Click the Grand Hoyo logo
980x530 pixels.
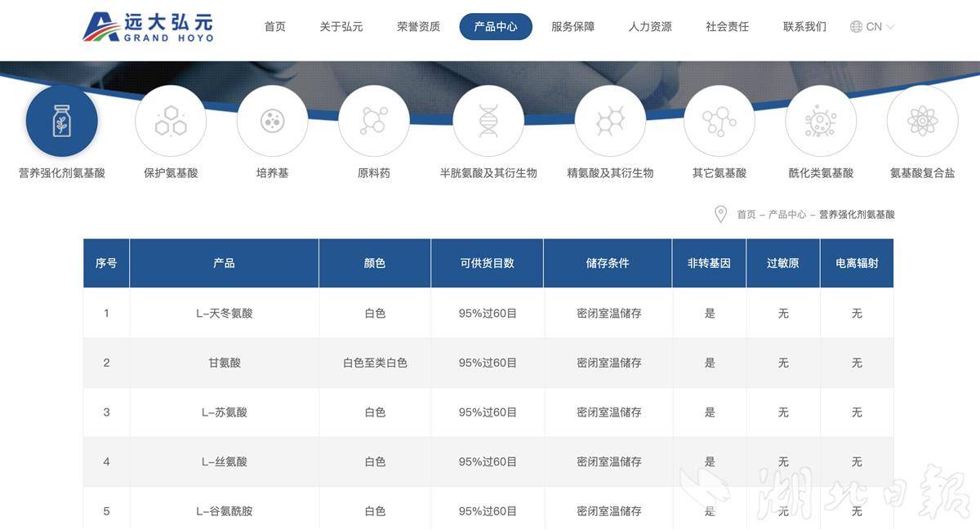(148, 27)
